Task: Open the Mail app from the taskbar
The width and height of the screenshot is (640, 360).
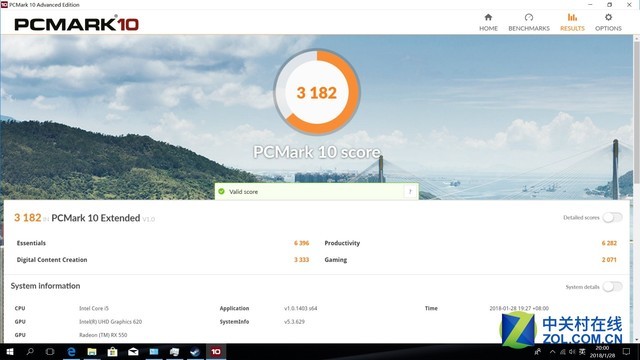Action: [133, 351]
